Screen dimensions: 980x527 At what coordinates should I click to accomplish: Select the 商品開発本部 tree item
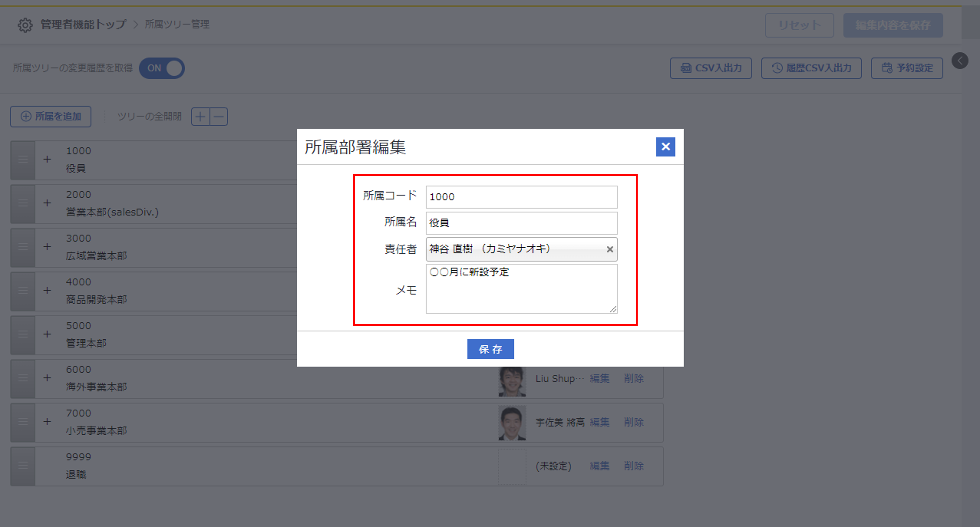pos(96,300)
